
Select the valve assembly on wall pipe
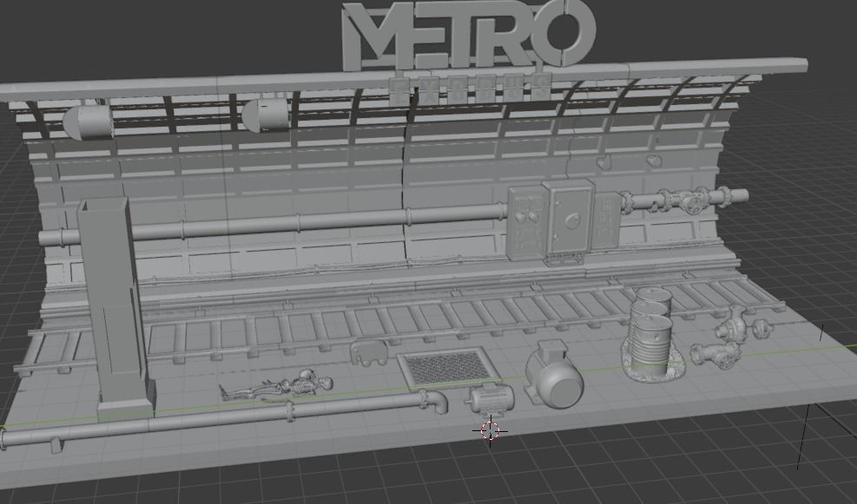point(683,200)
